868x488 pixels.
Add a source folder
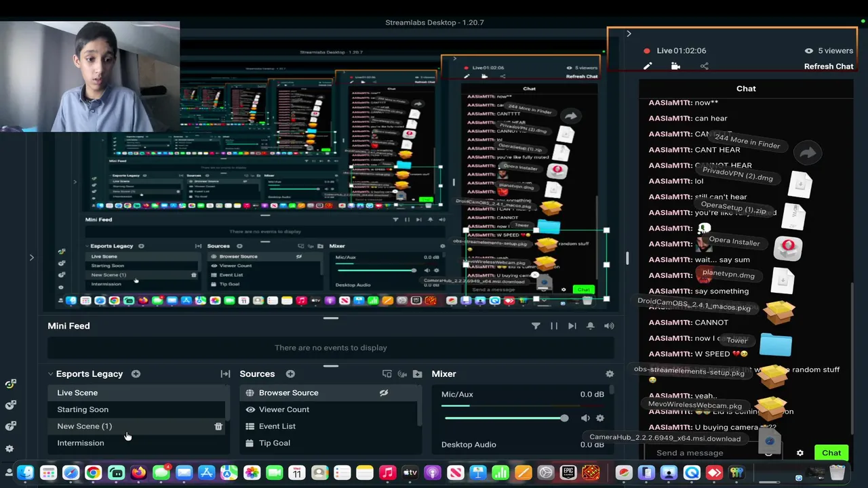pos(417,374)
